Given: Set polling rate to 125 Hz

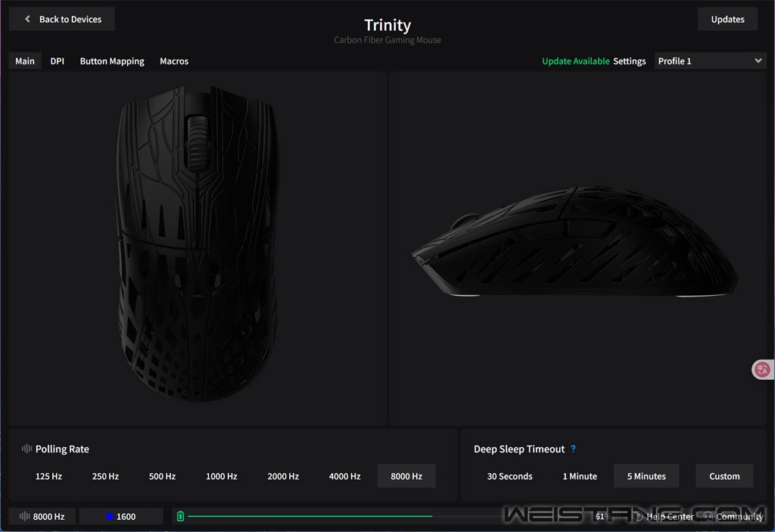Looking at the screenshot, I should [x=48, y=476].
